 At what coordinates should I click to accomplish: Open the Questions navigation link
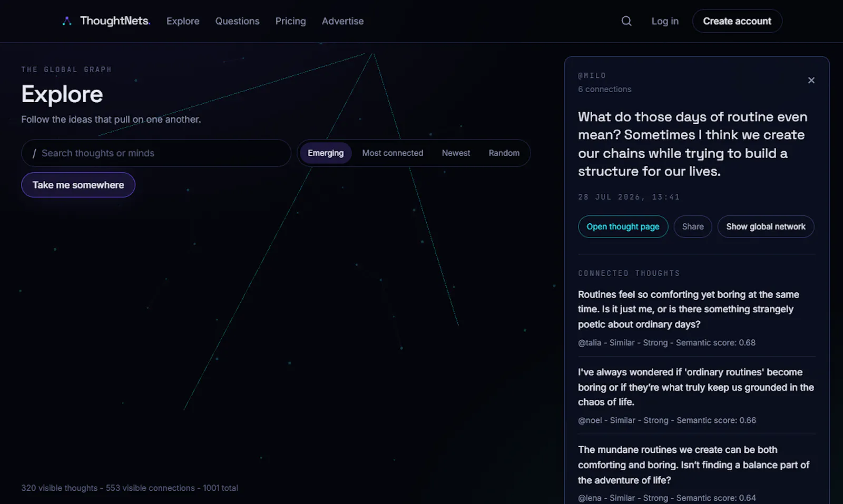[x=237, y=21]
